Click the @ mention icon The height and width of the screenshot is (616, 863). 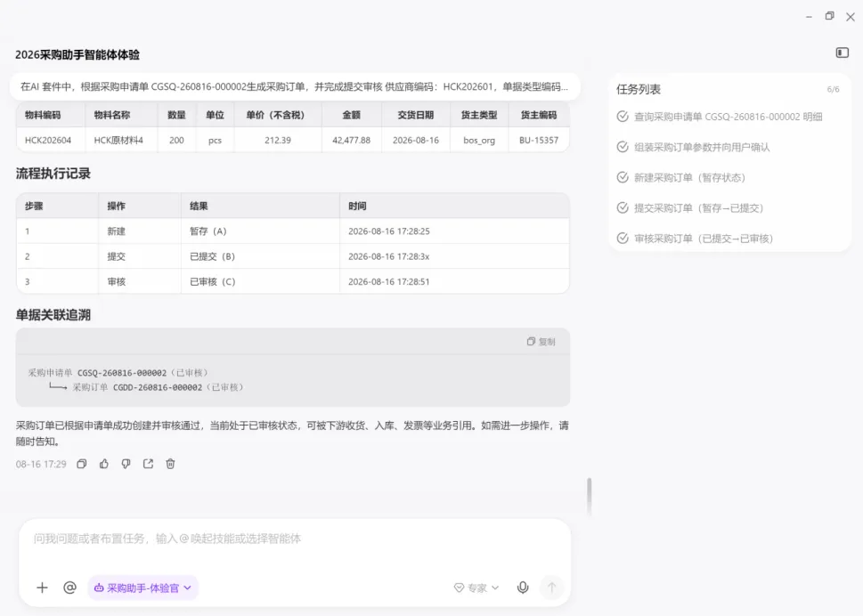(x=69, y=588)
